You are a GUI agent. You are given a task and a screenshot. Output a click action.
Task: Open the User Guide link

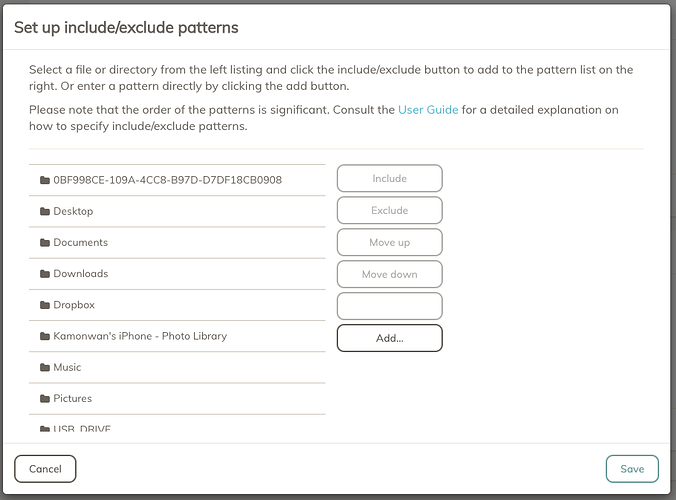click(428, 110)
